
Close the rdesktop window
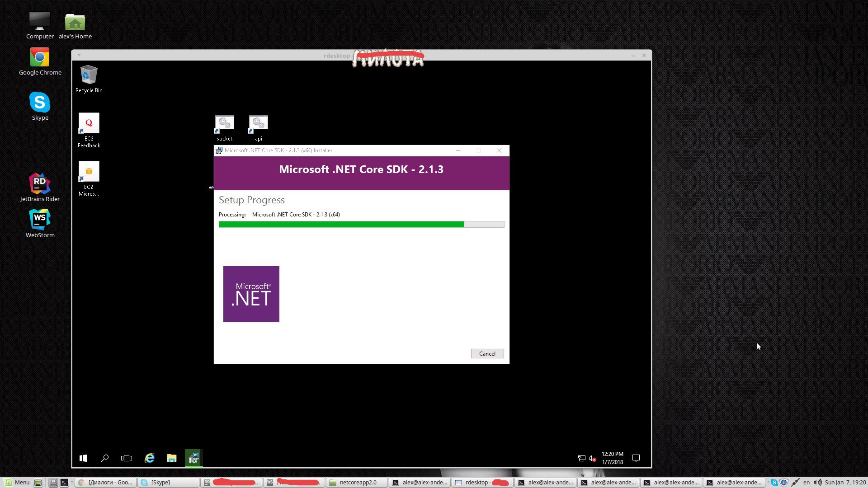point(644,55)
